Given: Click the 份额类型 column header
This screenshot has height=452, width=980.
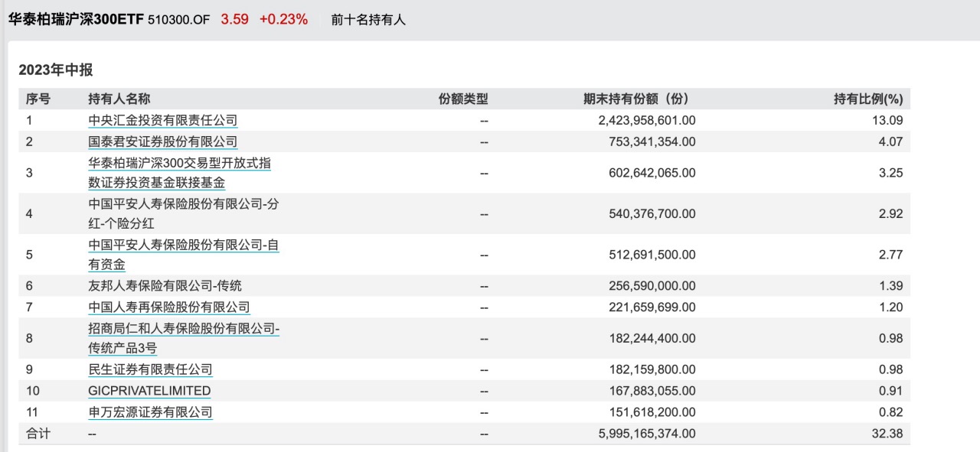Looking at the screenshot, I should pos(463,99).
